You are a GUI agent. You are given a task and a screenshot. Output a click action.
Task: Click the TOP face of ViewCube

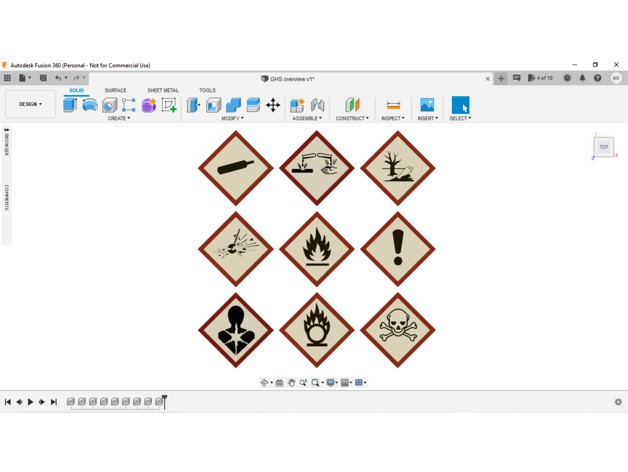pyautogui.click(x=604, y=147)
